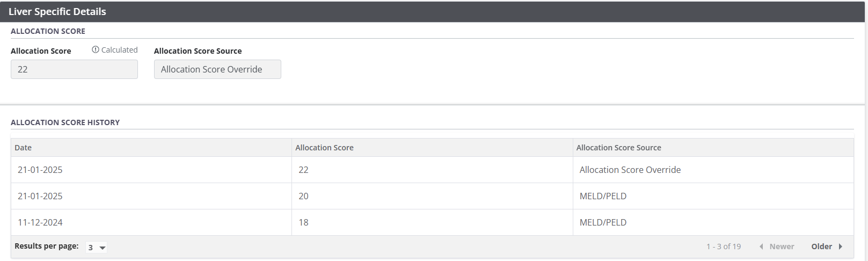Image resolution: width=868 pixels, height=261 pixels.
Task: Click the Older page right arrow icon
Action: [x=841, y=247]
